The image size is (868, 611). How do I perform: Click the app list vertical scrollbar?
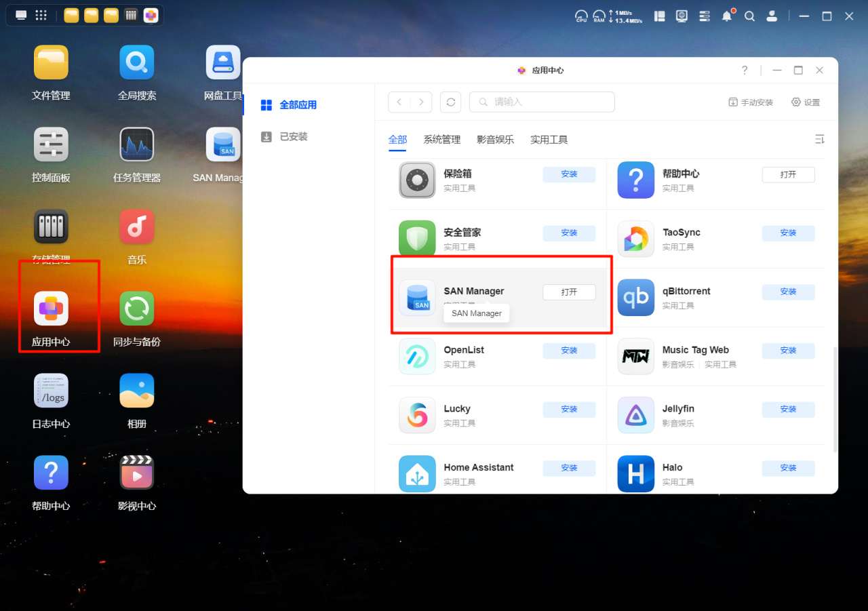coord(835,399)
